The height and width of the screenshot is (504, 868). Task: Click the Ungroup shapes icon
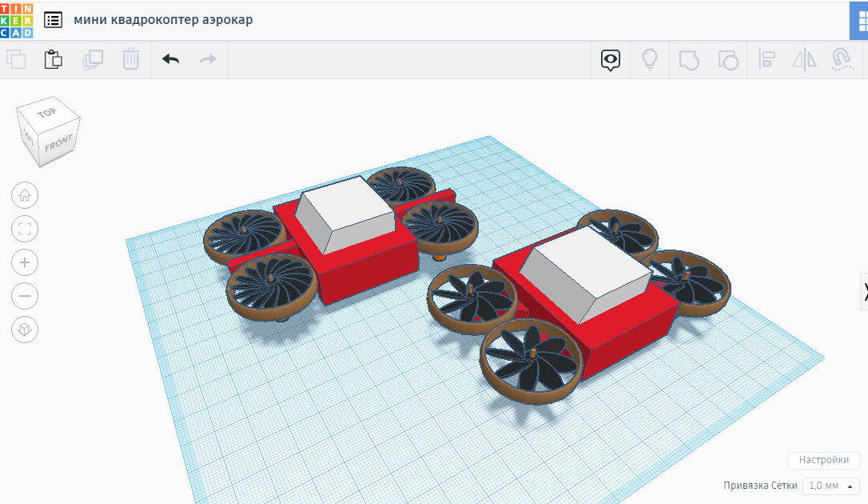pos(728,60)
